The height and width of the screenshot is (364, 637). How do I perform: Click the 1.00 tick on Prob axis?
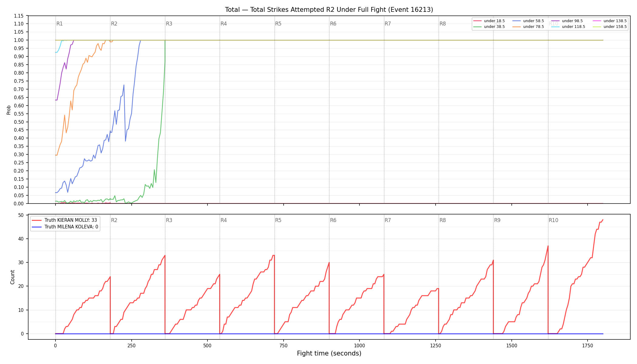point(19,40)
